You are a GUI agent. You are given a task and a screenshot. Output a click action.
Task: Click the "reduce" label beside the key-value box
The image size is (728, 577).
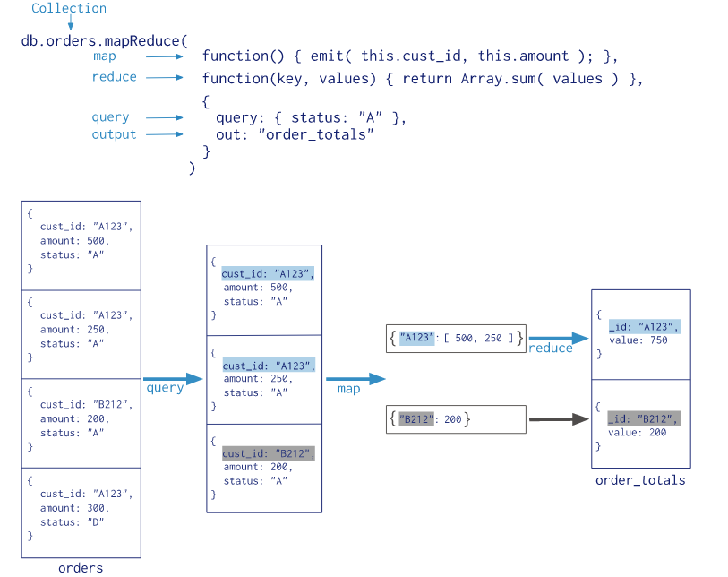[551, 348]
